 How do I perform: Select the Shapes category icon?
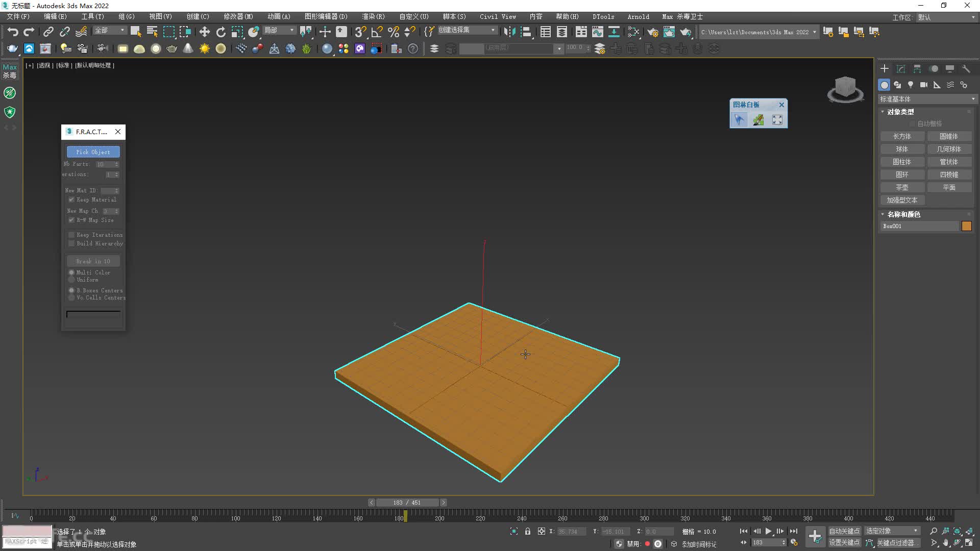pos(897,85)
